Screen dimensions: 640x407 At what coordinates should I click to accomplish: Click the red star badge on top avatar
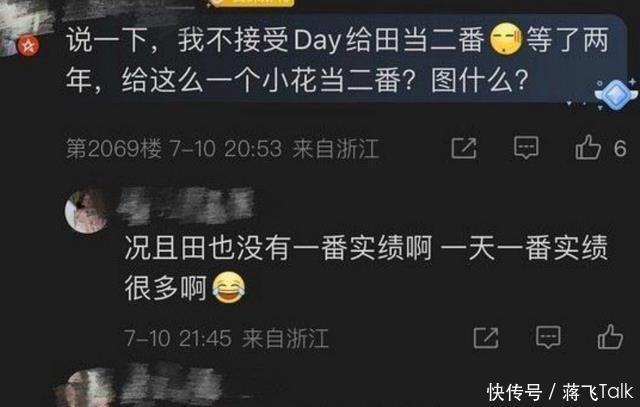click(28, 46)
